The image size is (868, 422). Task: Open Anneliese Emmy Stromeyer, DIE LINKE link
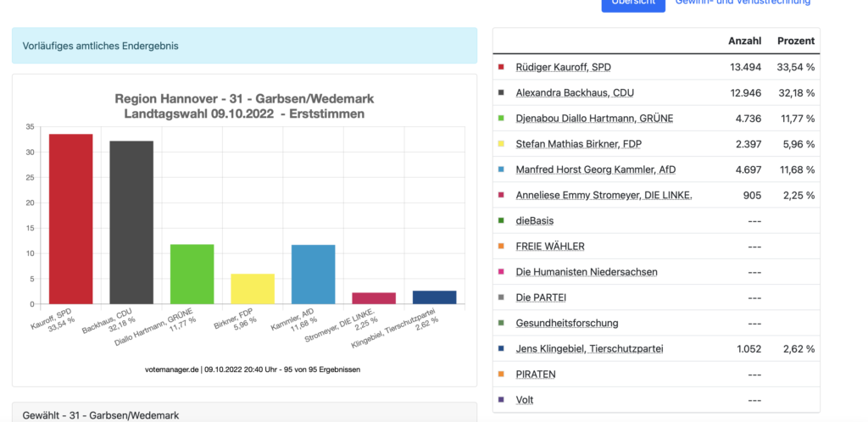(604, 195)
